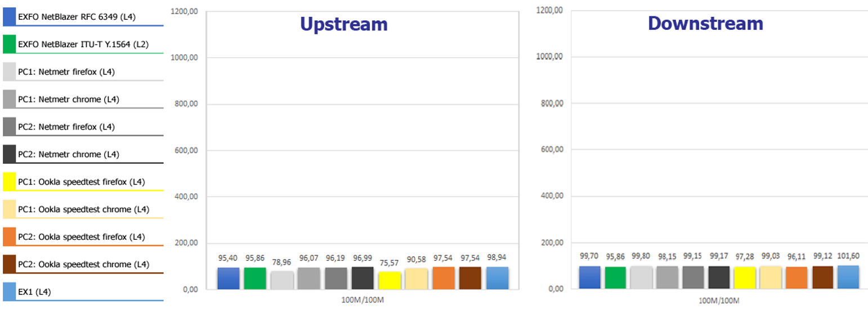Click the Upstream light blue bar labeled 98,94
868x309 pixels.
(497, 278)
